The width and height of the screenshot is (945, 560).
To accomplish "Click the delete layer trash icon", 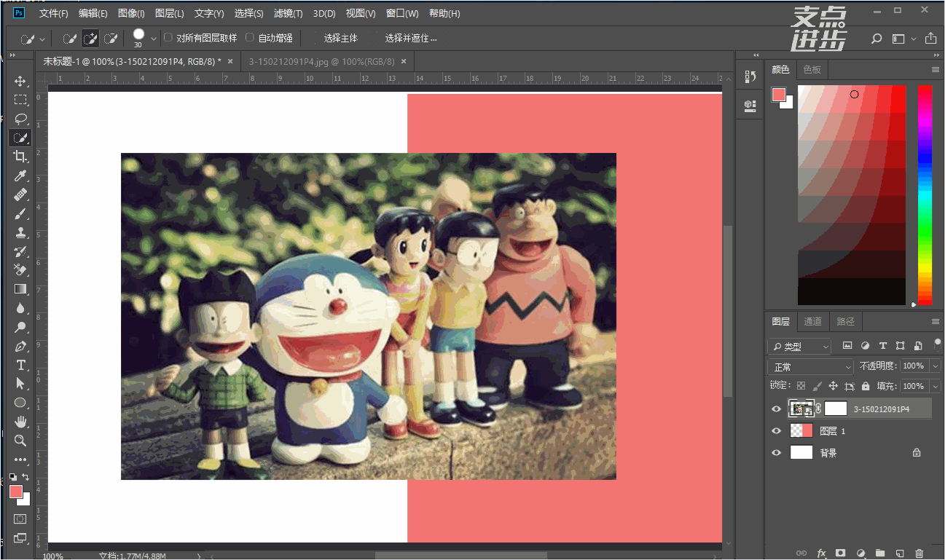I will tap(919, 553).
